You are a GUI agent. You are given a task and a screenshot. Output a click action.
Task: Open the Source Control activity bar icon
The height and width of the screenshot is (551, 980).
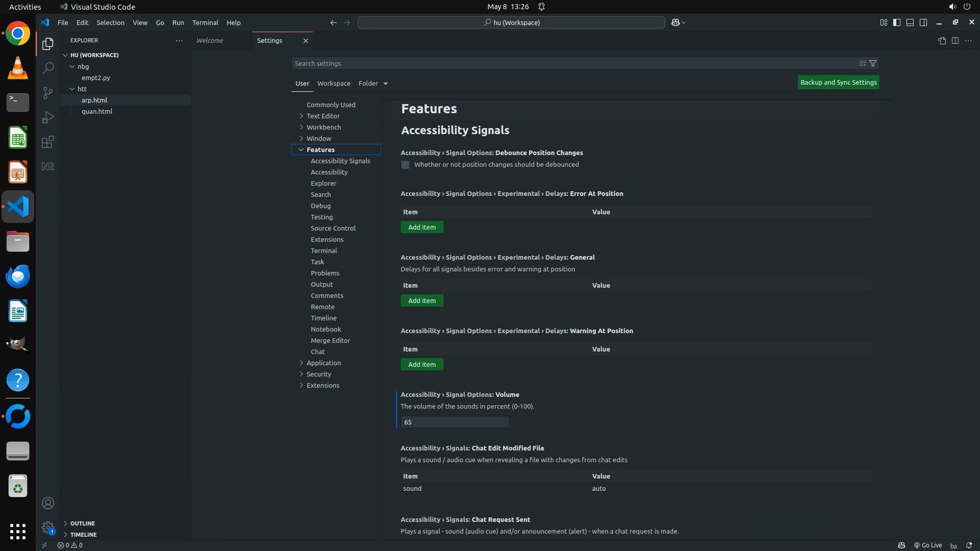[x=47, y=92]
